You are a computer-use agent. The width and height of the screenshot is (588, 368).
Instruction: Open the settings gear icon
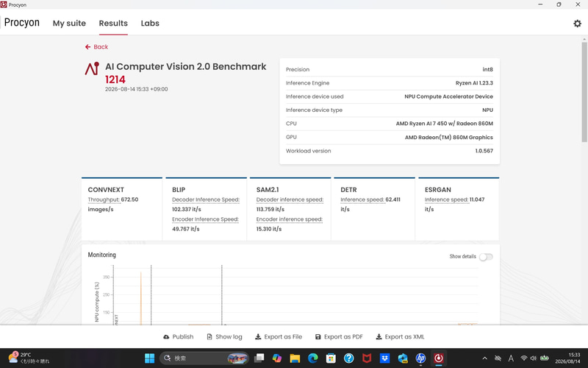pyautogui.click(x=577, y=24)
